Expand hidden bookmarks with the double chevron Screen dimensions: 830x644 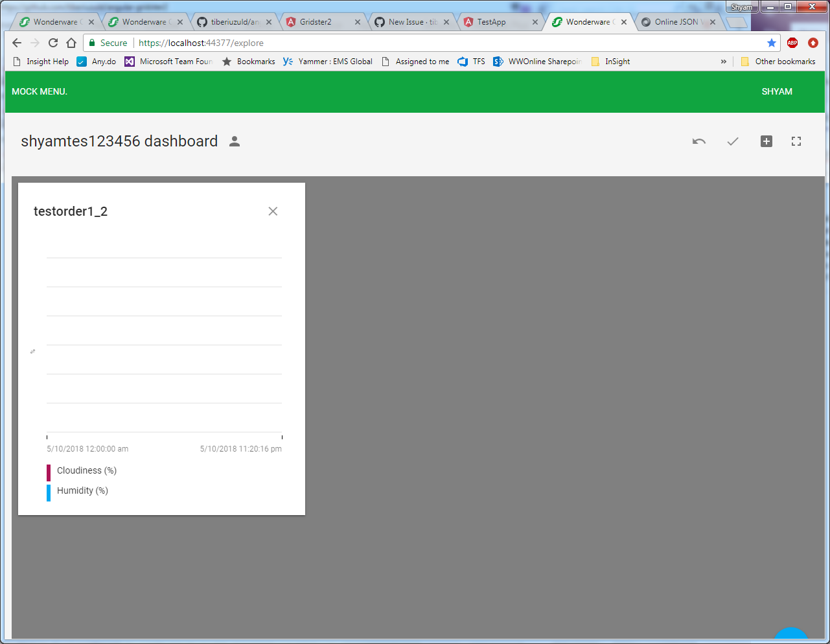coord(724,62)
